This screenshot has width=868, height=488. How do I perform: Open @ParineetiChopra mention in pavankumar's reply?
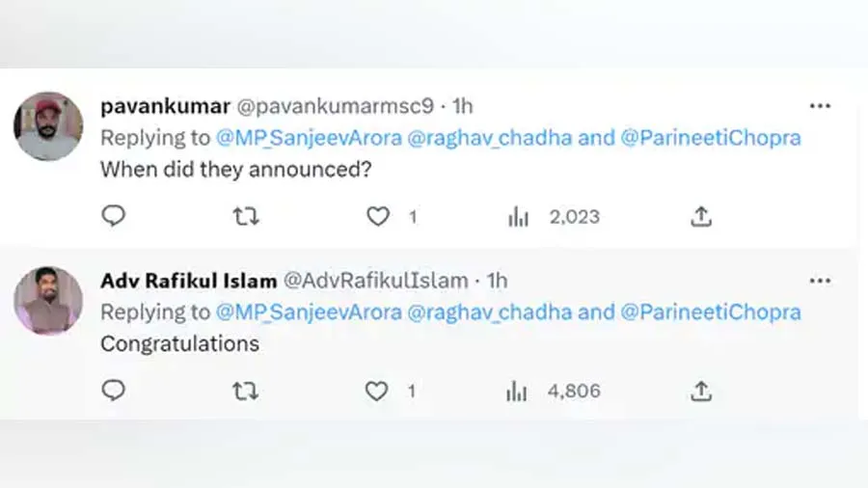(710, 137)
